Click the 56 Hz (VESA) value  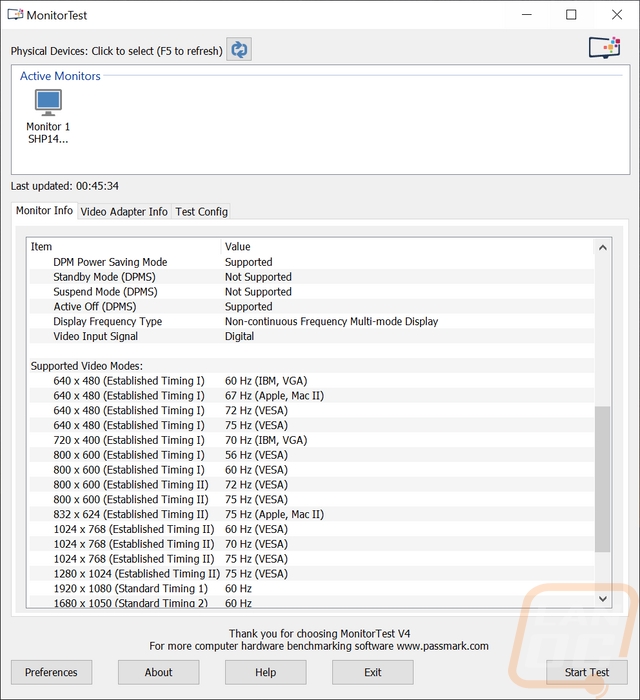tap(256, 455)
